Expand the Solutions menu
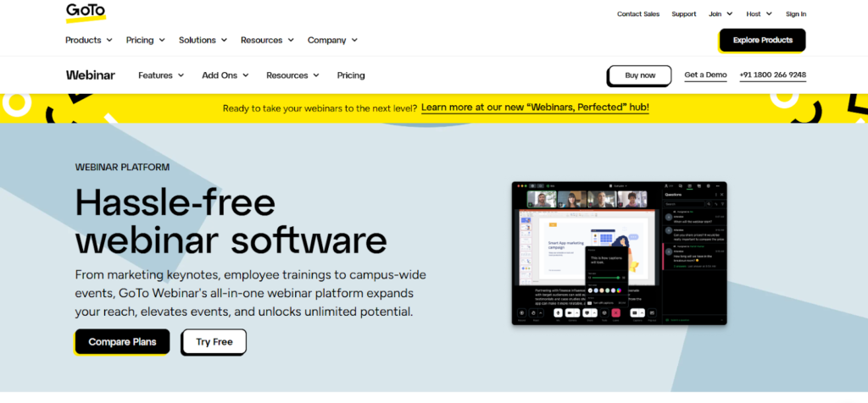This screenshot has width=868, height=403. point(203,40)
